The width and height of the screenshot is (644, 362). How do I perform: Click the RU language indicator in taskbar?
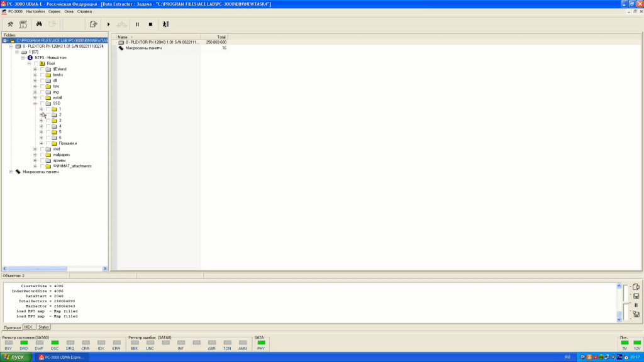(x=568, y=357)
